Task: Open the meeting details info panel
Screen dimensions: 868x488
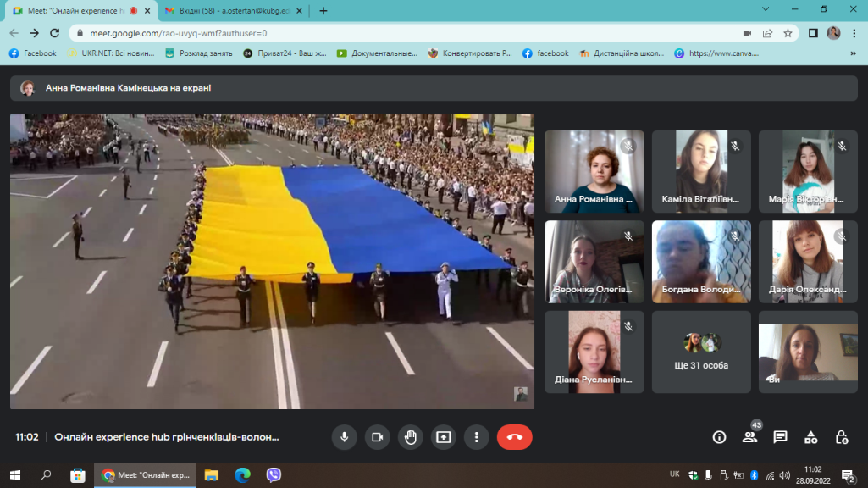Action: [719, 437]
